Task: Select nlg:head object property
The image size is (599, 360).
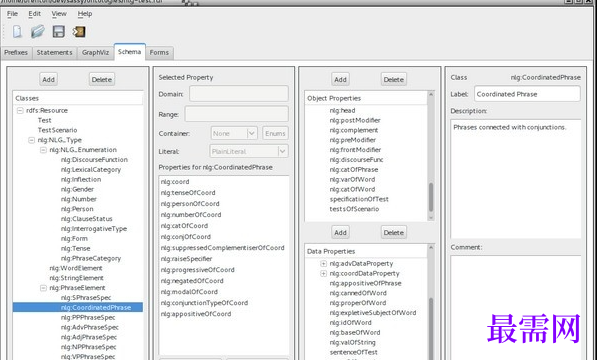Action: click(x=342, y=110)
